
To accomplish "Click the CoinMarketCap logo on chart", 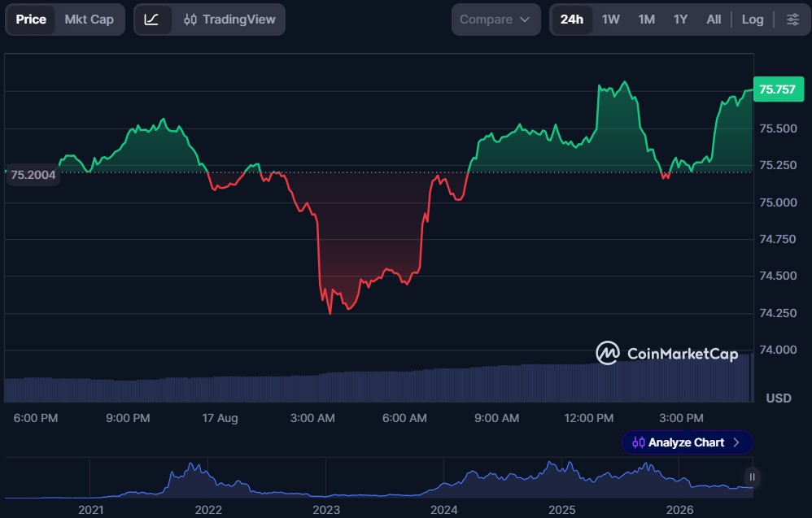I will click(x=667, y=354).
